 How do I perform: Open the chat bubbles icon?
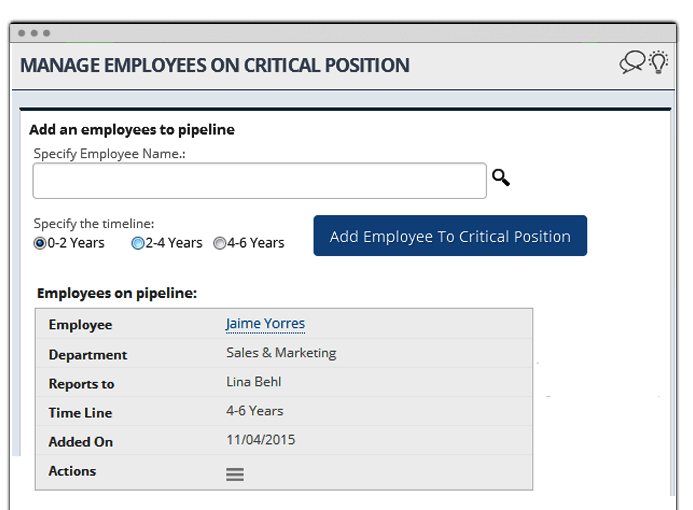pyautogui.click(x=632, y=62)
